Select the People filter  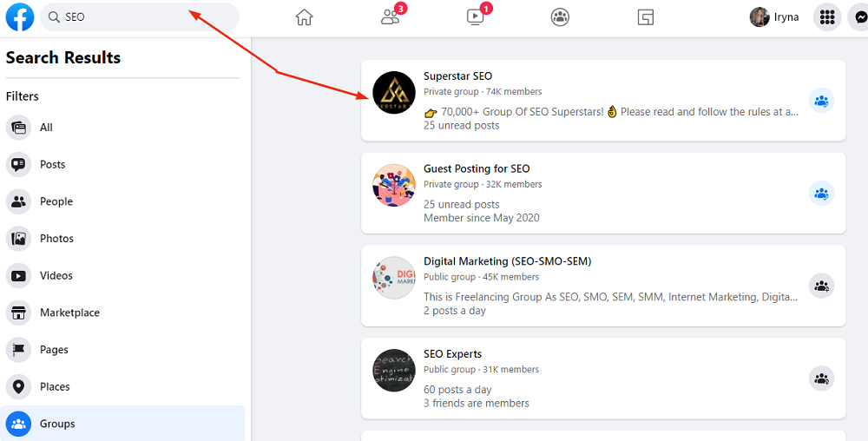pos(122,202)
